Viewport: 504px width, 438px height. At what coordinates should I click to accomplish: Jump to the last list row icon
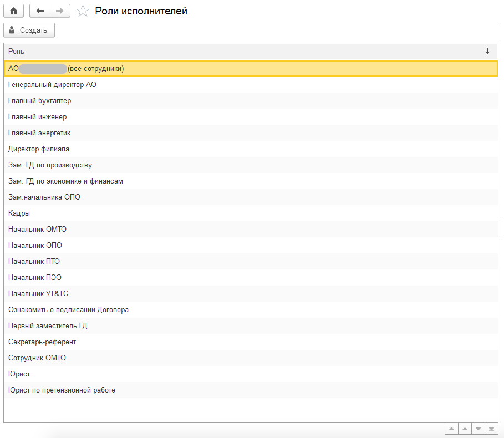[491, 429]
